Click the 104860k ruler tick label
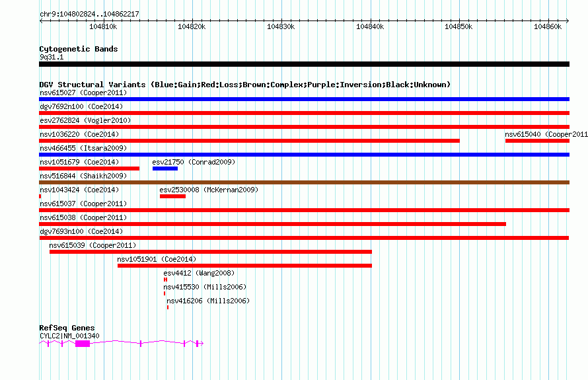Screen dimensions: 588x380 click(x=548, y=26)
